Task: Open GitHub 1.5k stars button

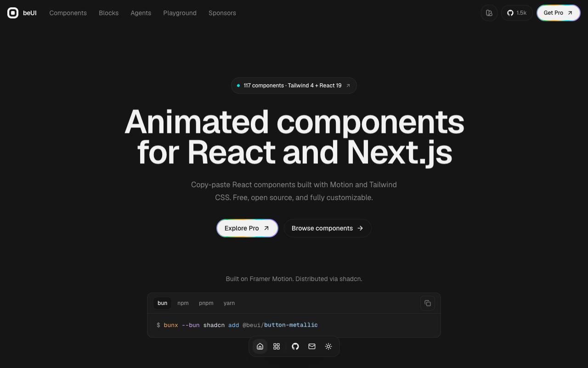Action: 517,13
